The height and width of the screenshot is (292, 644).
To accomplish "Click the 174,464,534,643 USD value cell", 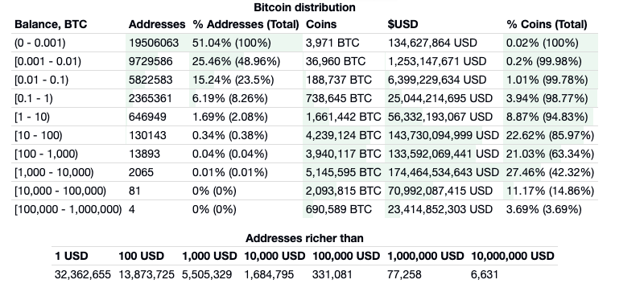I will coord(444,172).
